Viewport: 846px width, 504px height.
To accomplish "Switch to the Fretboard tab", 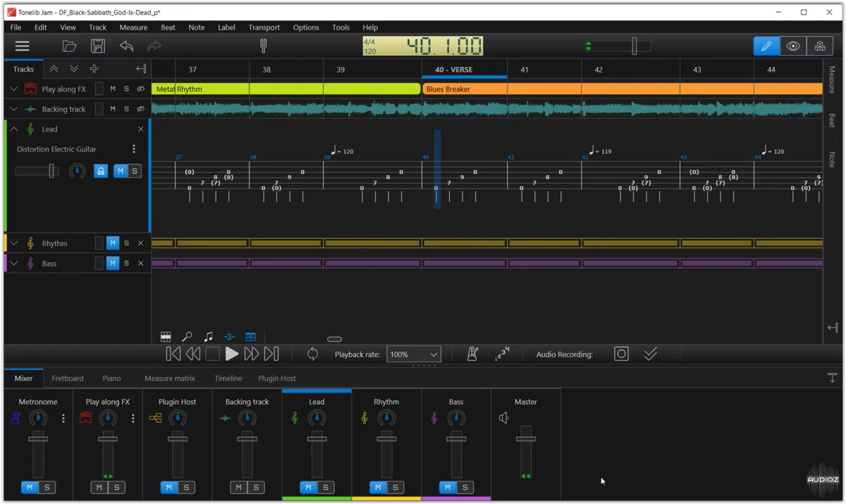I will (x=68, y=378).
